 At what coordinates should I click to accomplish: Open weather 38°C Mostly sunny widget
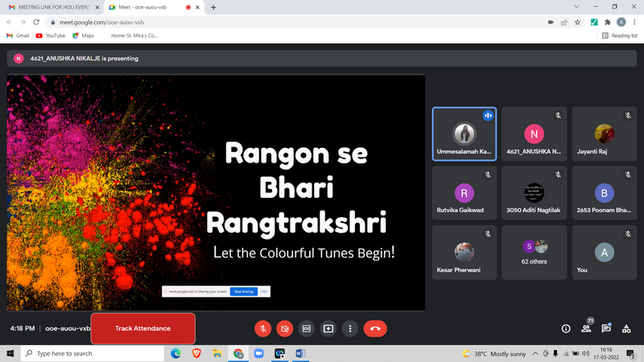pyautogui.click(x=494, y=353)
